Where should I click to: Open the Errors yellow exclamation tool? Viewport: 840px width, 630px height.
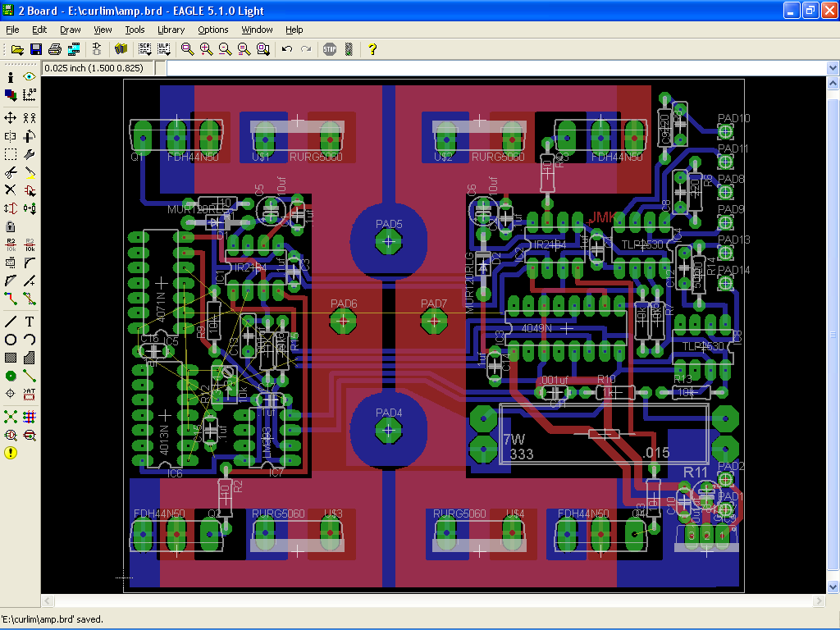point(10,453)
